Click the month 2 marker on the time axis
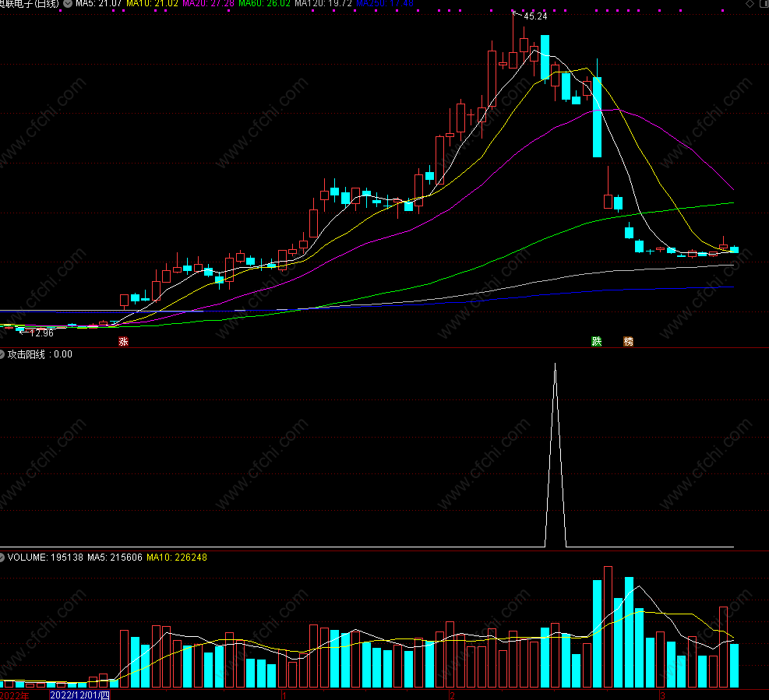Screen dimensions: 769x700 pyautogui.click(x=452, y=695)
